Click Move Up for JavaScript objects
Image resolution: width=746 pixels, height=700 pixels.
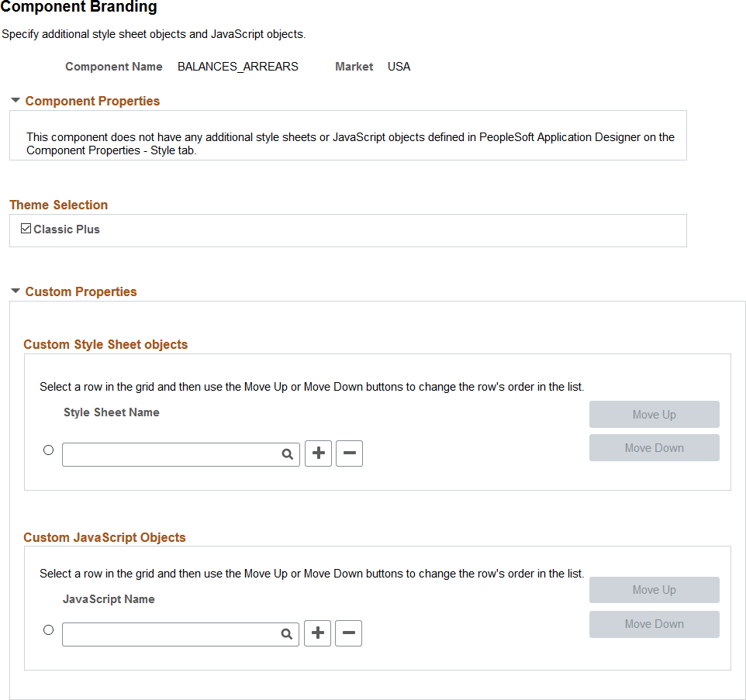654,590
